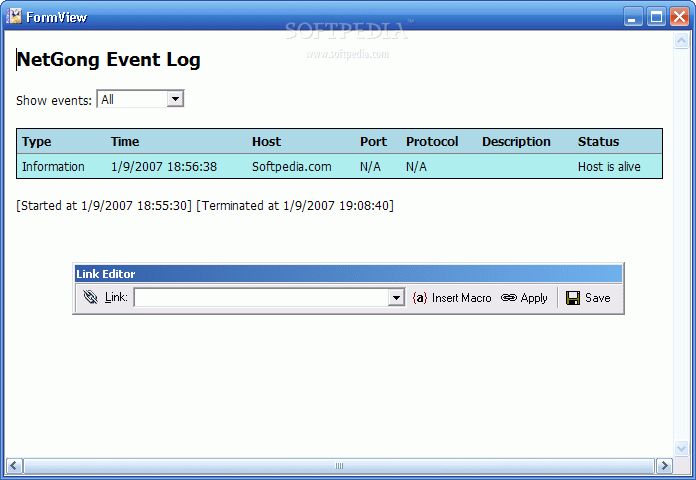Open the Show events dropdown arrow
Screen dimensions: 696x480
click(x=175, y=99)
